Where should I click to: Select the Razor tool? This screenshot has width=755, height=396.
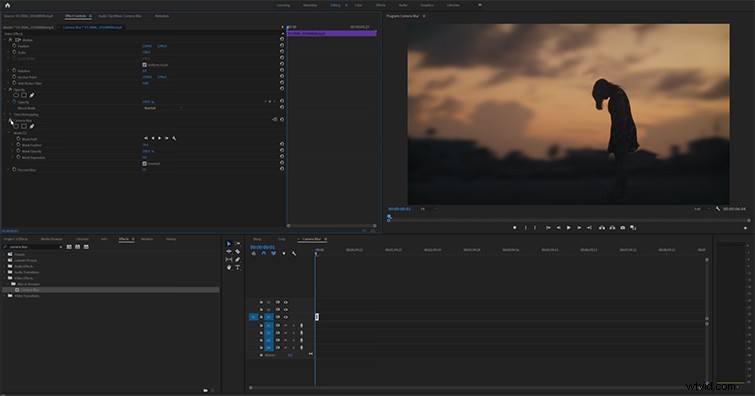click(x=237, y=251)
